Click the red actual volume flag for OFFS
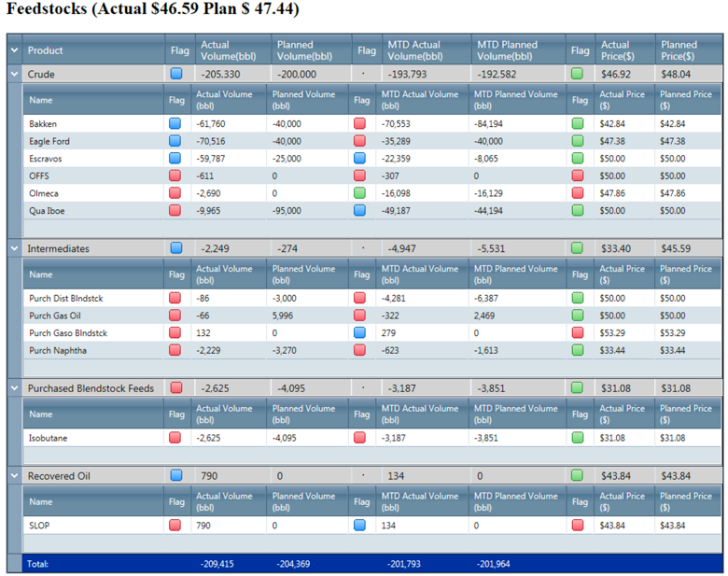The height and width of the screenshot is (576, 728). pyautogui.click(x=176, y=176)
